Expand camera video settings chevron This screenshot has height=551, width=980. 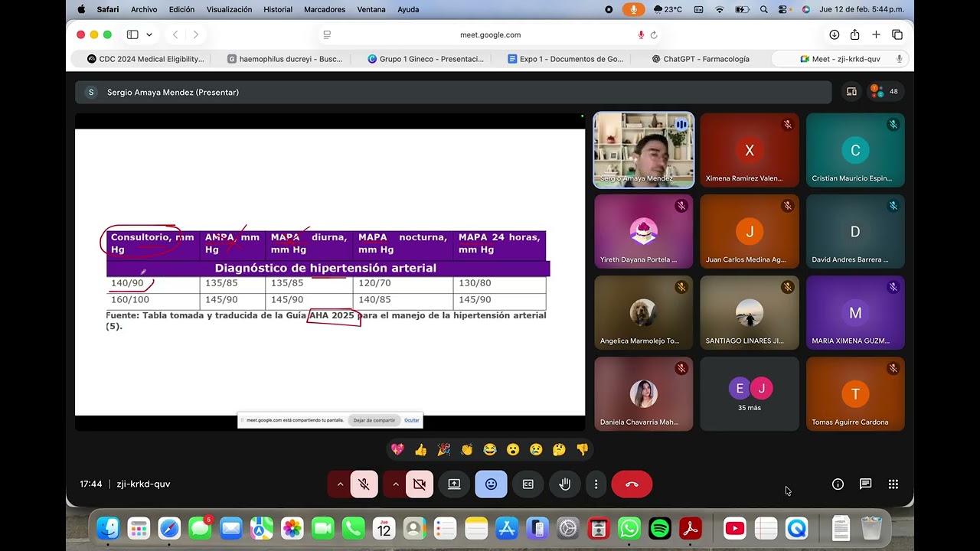coord(395,484)
